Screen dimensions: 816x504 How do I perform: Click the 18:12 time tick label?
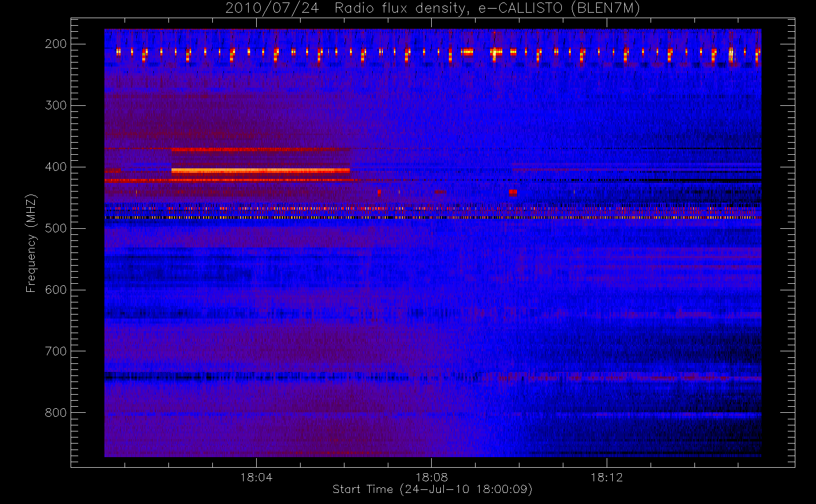tap(607, 477)
